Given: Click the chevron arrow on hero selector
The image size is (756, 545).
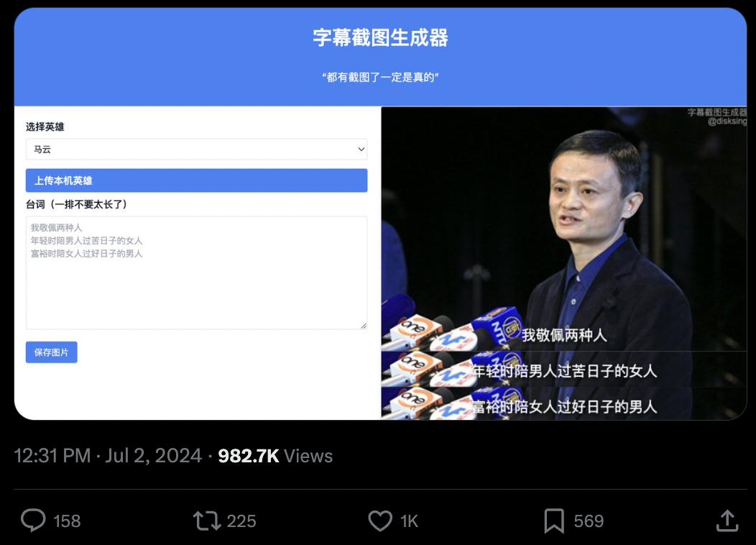Looking at the screenshot, I should pos(361,149).
